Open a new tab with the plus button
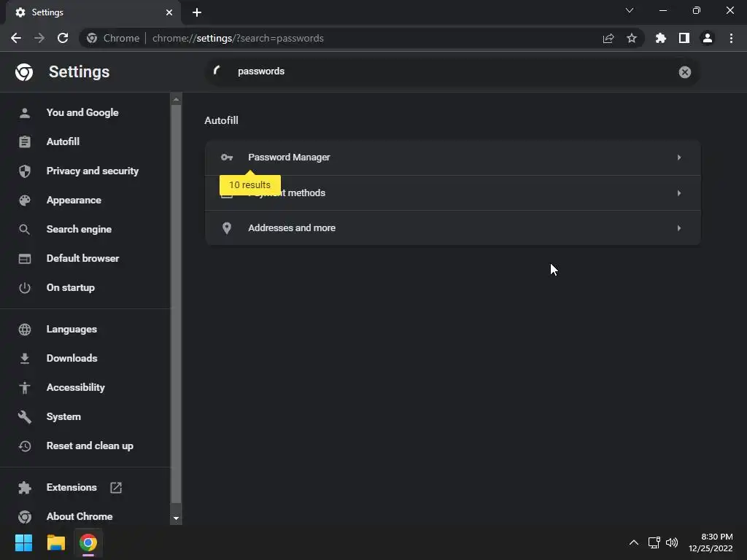Image resolution: width=747 pixels, height=560 pixels. (x=197, y=12)
